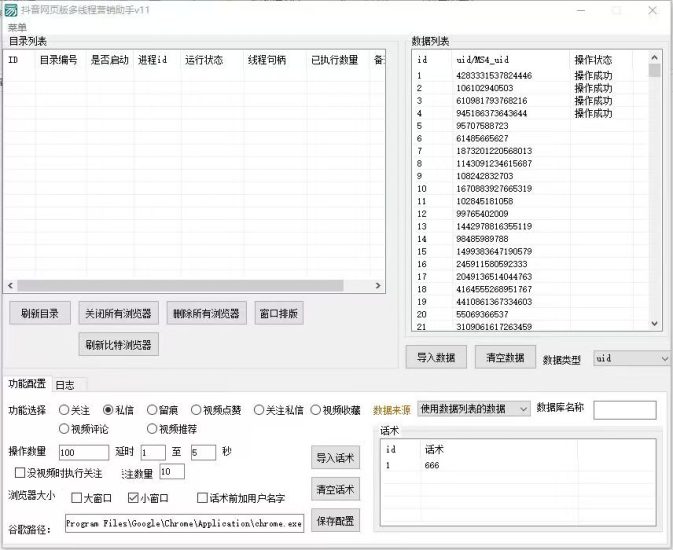The image size is (673, 550).
Task: Enable the 大窗口 checkbox
Action: (77, 497)
